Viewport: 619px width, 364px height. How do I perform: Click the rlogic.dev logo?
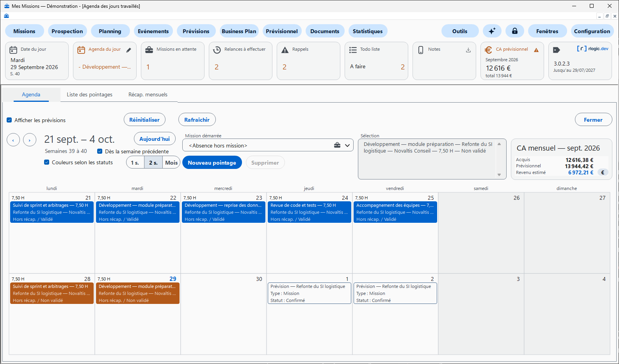click(593, 48)
